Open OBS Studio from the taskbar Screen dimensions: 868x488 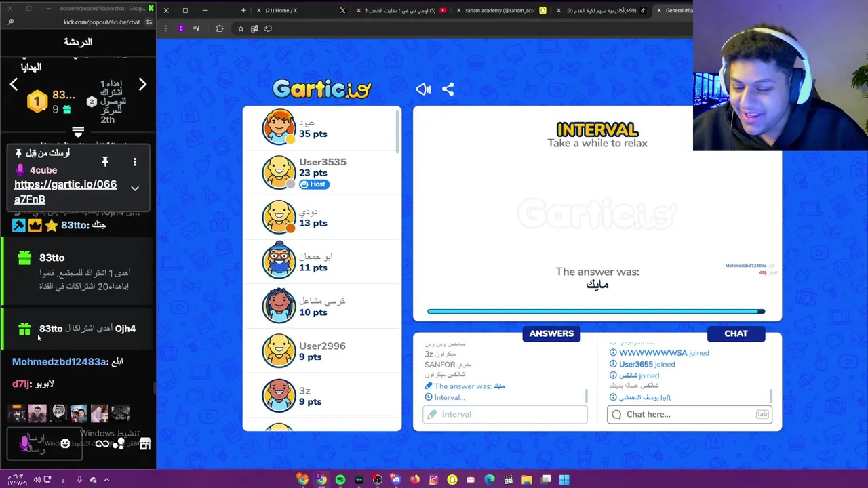pyautogui.click(x=377, y=480)
